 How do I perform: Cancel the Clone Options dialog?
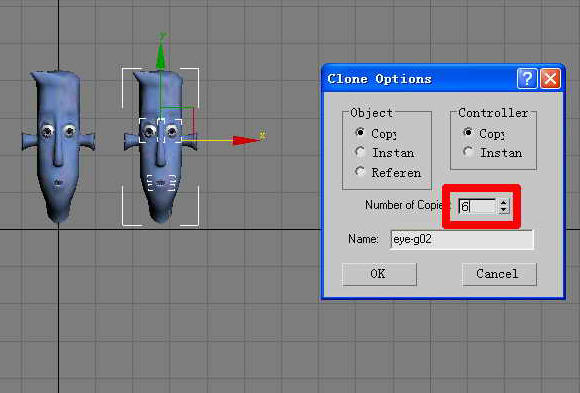click(x=499, y=274)
